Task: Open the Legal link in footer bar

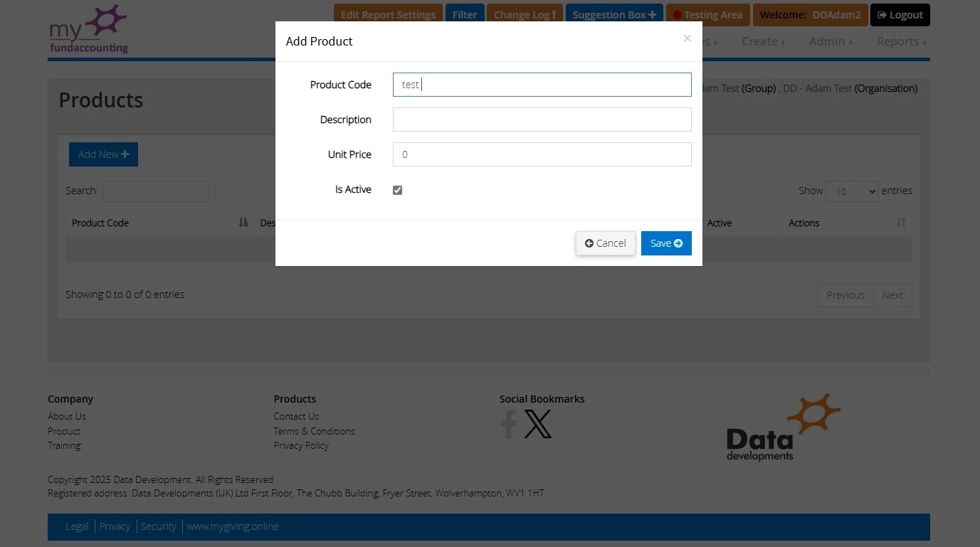Action: (77, 526)
